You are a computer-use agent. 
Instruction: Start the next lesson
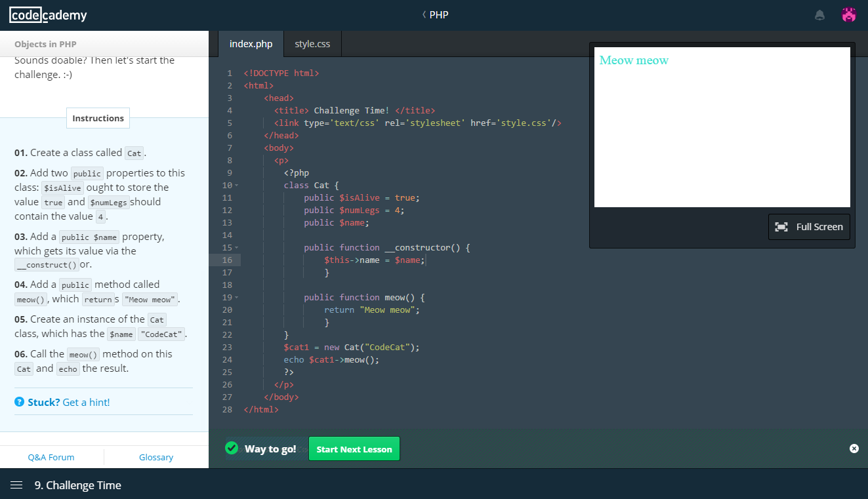354,449
